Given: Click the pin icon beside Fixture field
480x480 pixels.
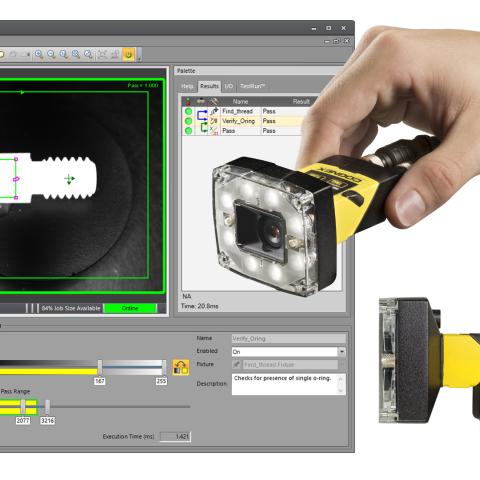Looking at the screenshot, I should pos(236,365).
